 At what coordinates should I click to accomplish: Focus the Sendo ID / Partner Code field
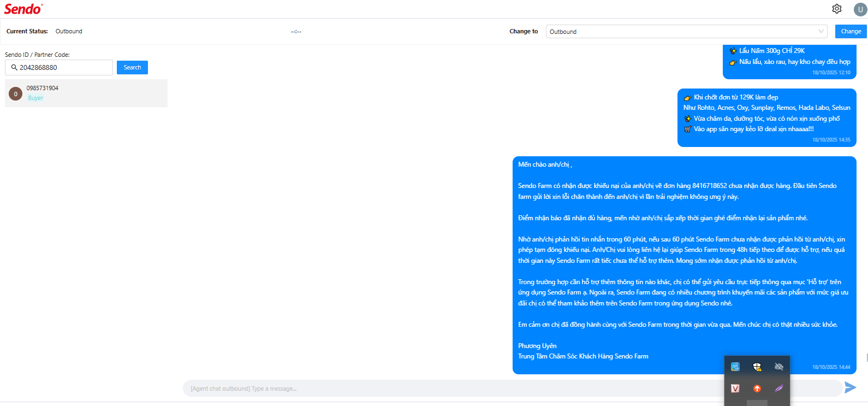pos(59,68)
